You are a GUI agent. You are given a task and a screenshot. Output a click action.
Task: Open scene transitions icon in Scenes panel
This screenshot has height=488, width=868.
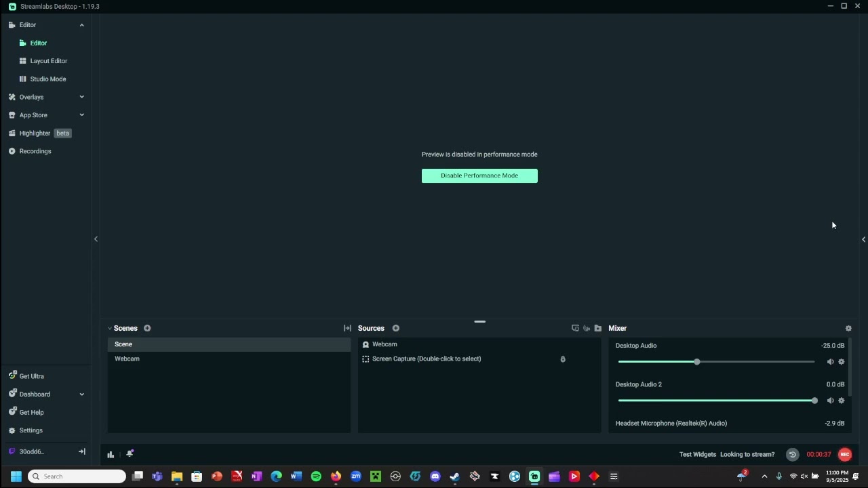pos(347,328)
